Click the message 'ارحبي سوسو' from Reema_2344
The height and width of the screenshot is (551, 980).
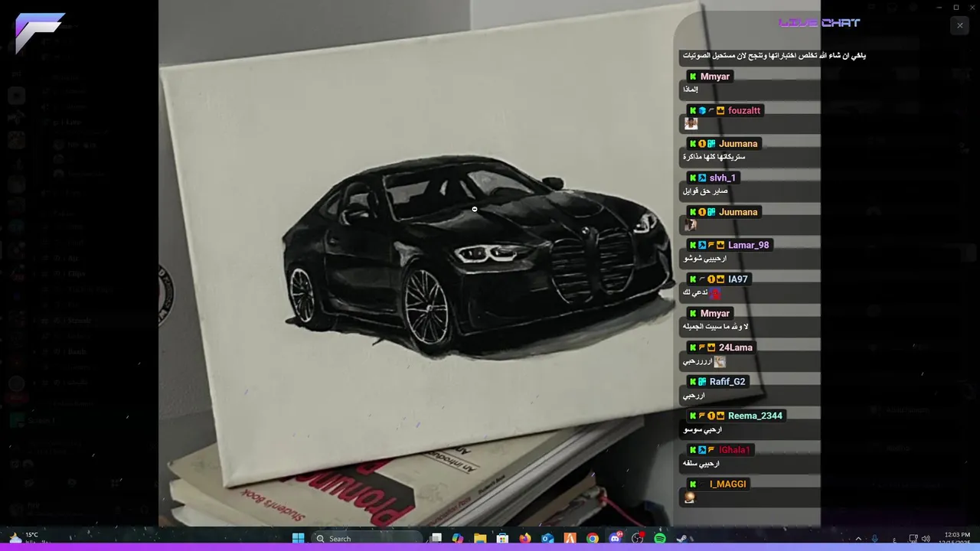pos(703,429)
